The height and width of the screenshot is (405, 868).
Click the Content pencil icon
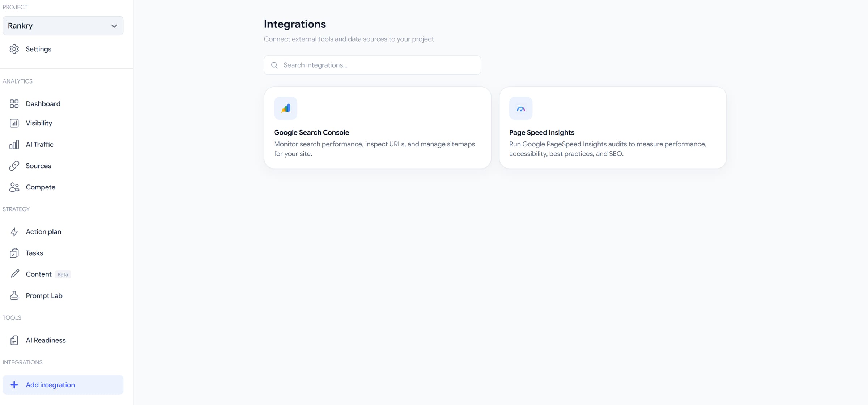pyautogui.click(x=14, y=274)
